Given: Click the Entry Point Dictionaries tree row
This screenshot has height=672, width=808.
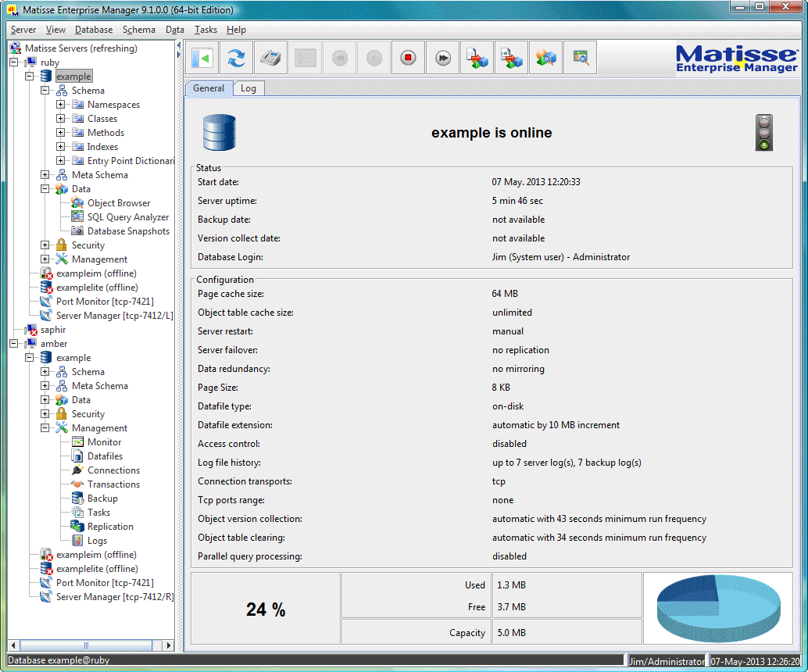Looking at the screenshot, I should pos(123,161).
